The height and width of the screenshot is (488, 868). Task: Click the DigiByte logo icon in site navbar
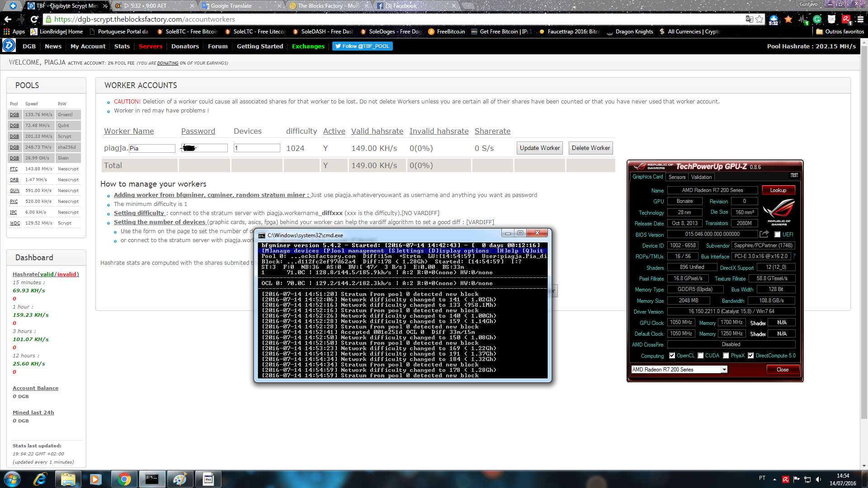click(x=9, y=46)
